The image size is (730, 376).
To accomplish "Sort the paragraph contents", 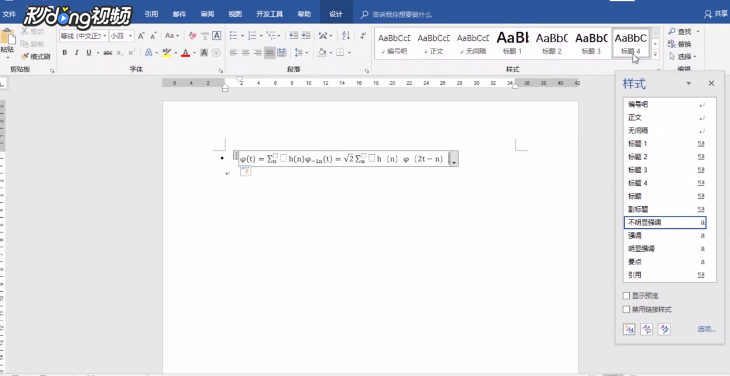I will [346, 36].
